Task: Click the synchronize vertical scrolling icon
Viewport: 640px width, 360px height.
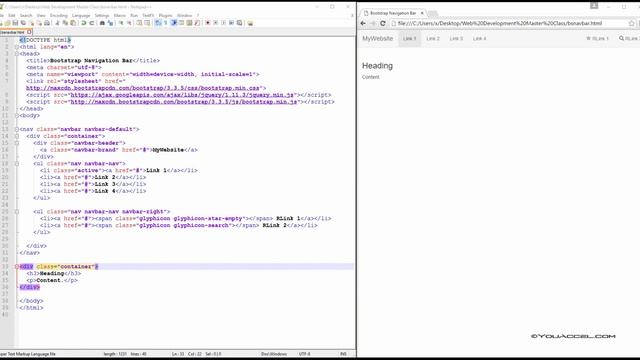Action: coord(139,23)
